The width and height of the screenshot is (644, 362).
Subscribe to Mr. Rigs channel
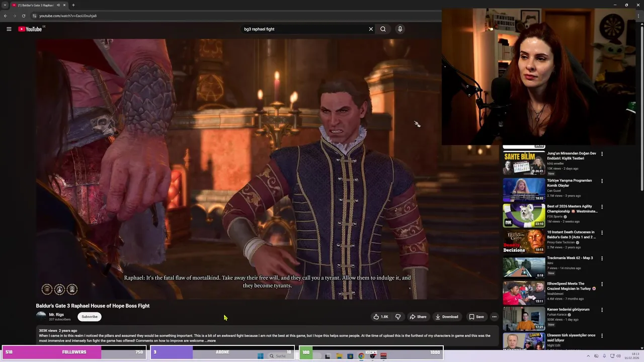point(90,317)
